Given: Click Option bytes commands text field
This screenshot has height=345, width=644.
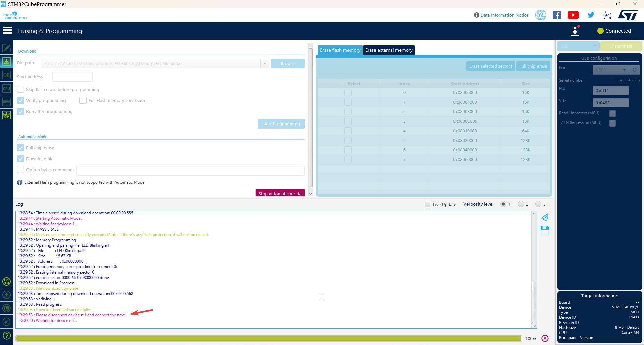Looking at the screenshot, I should (x=191, y=170).
